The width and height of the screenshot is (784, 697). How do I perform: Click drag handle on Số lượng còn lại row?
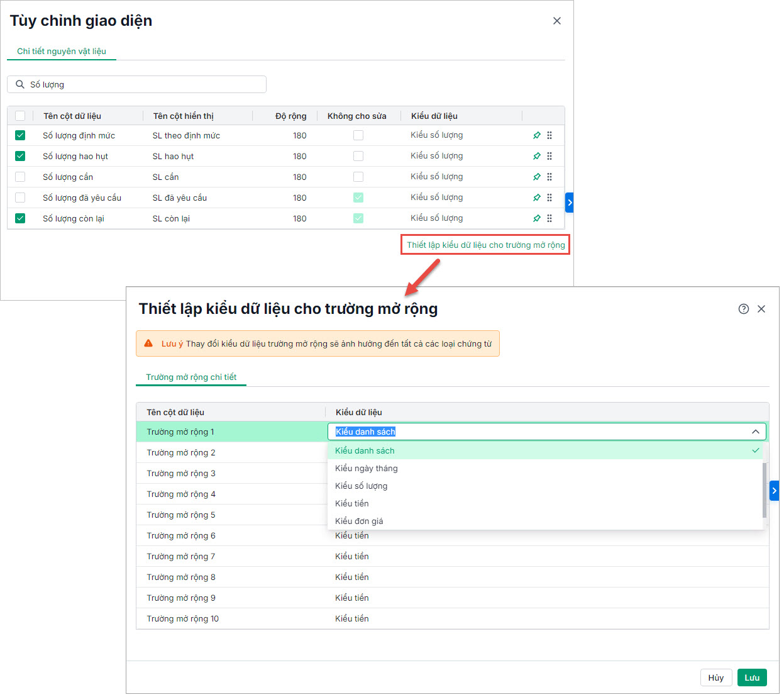click(549, 218)
